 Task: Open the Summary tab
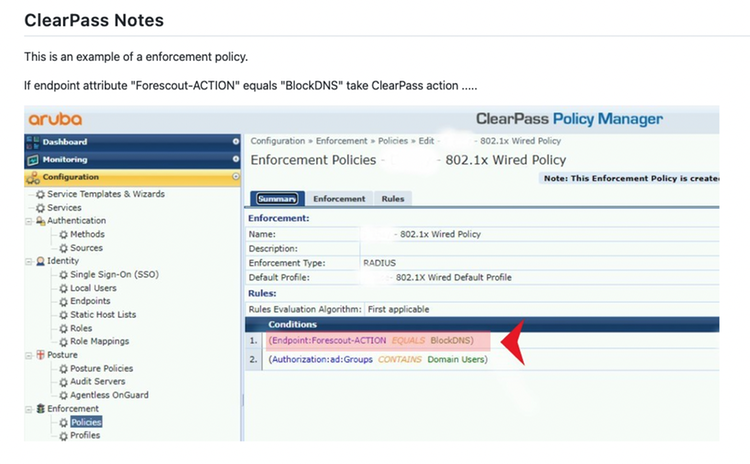pyautogui.click(x=277, y=199)
